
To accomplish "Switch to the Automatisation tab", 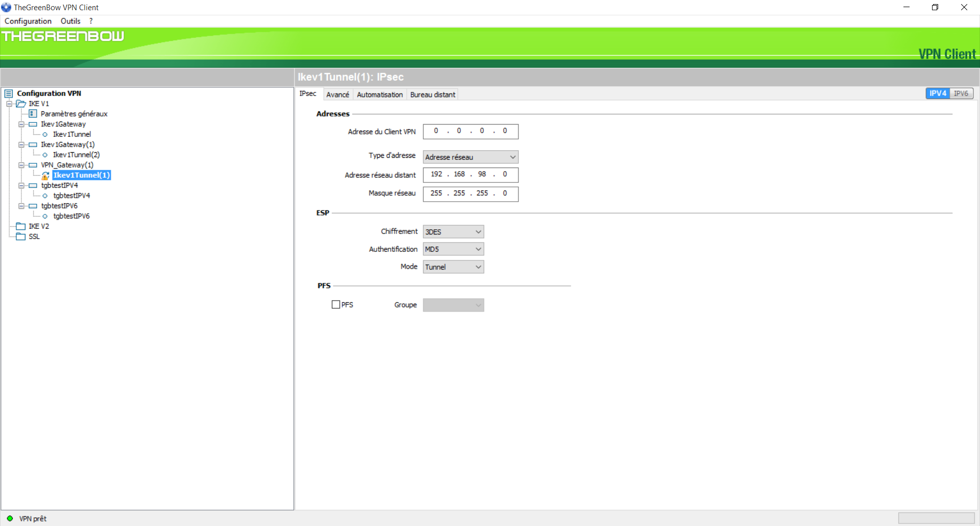I will (x=380, y=94).
